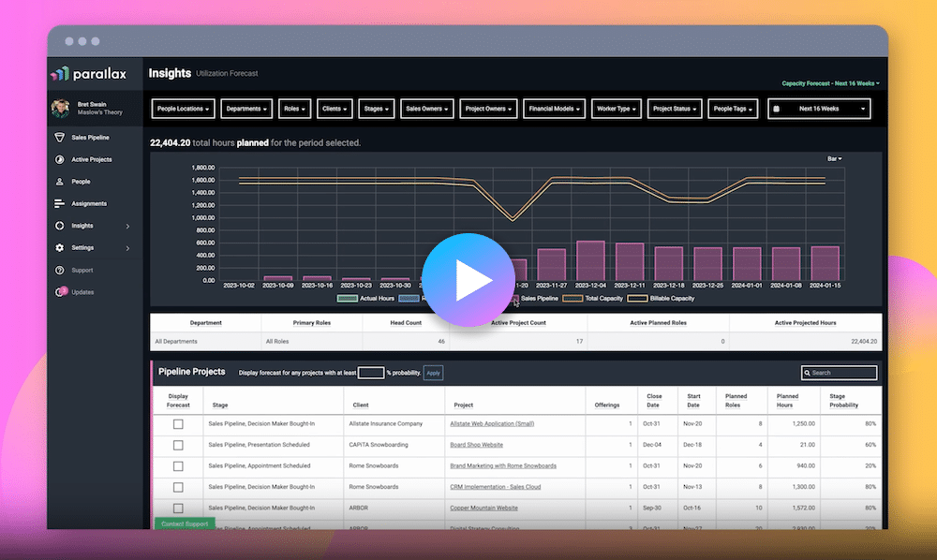
Task: Sort pipeline table by Client column header
Action: pyautogui.click(x=361, y=405)
